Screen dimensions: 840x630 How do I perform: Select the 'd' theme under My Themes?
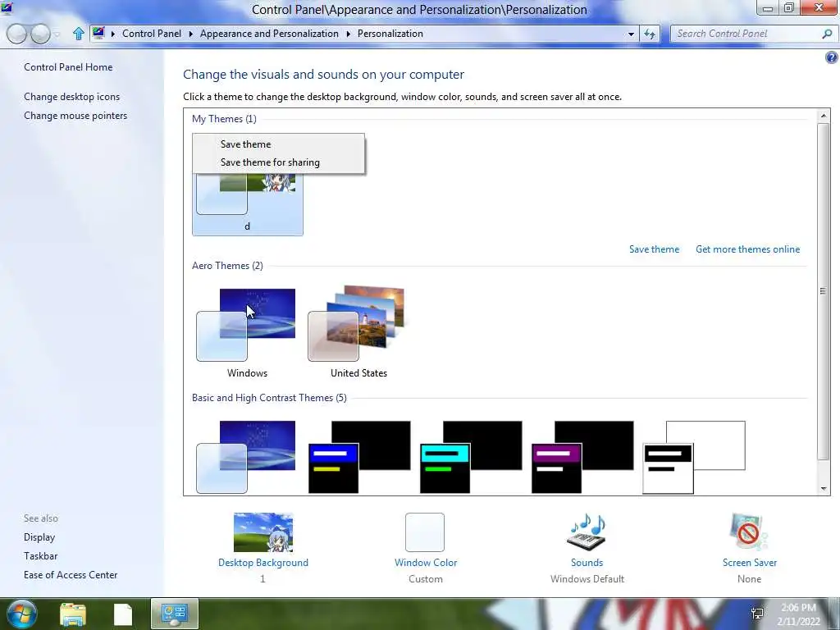[x=248, y=203]
